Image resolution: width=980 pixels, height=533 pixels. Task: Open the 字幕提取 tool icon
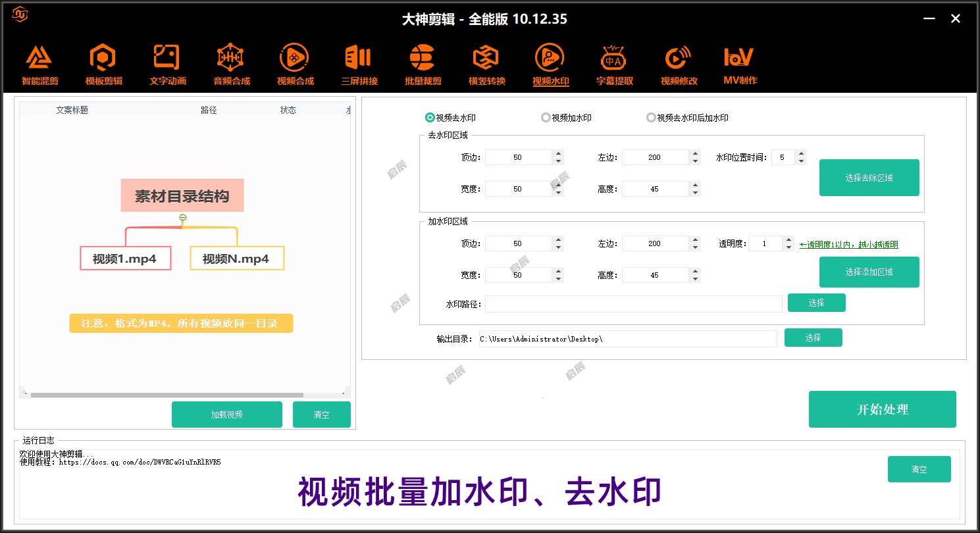point(614,65)
